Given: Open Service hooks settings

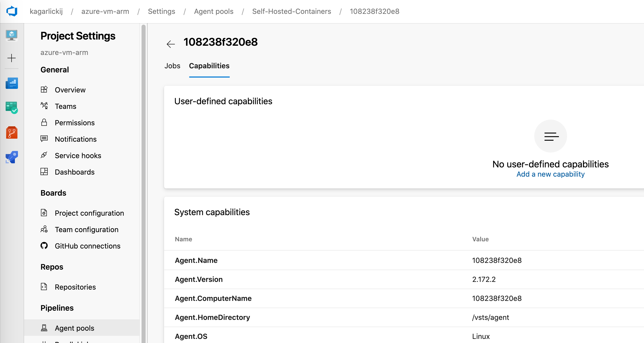Looking at the screenshot, I should pyautogui.click(x=78, y=156).
